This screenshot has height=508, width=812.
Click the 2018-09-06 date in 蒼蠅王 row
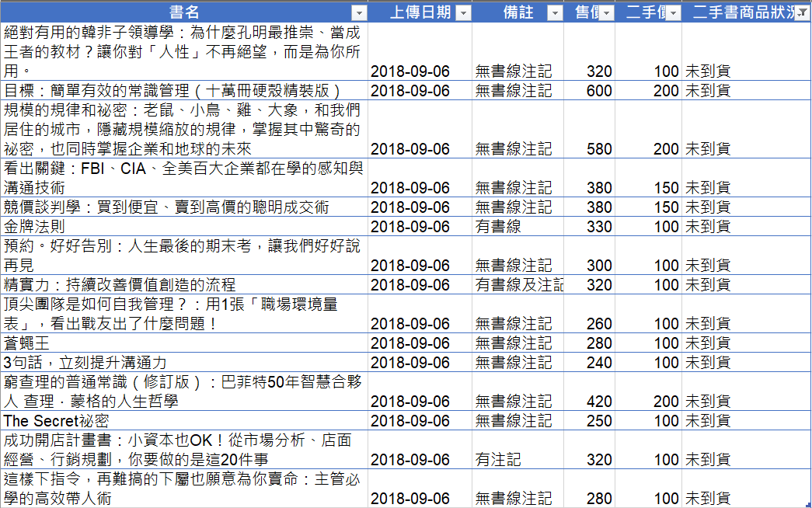coord(410,343)
